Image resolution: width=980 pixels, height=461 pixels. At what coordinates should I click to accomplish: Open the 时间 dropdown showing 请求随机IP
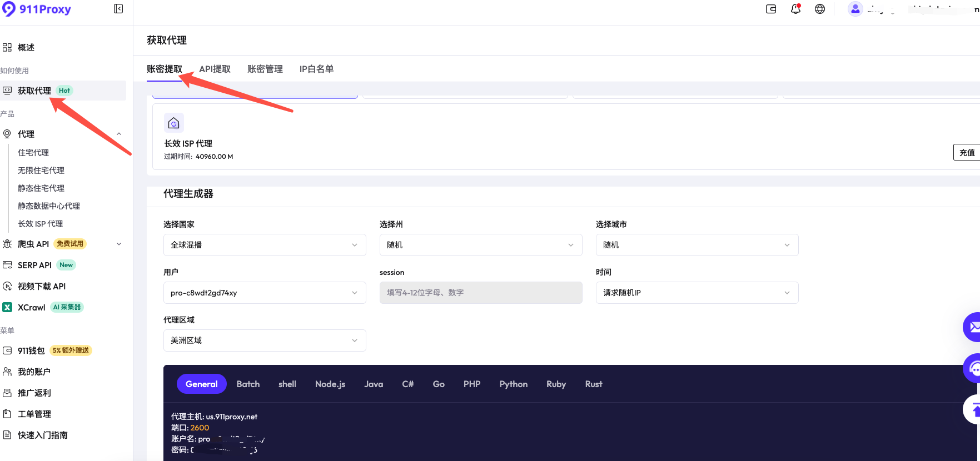697,293
